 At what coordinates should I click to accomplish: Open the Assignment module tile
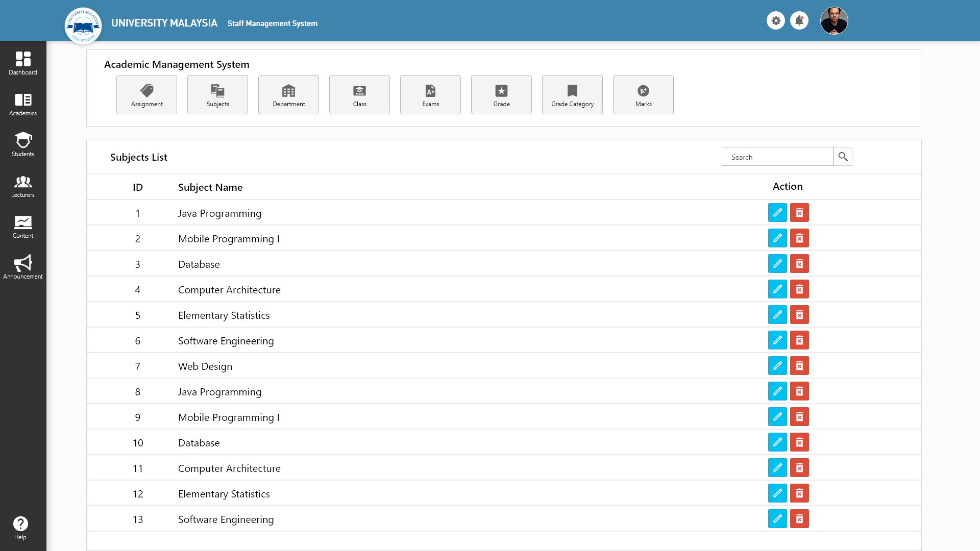tap(147, 95)
